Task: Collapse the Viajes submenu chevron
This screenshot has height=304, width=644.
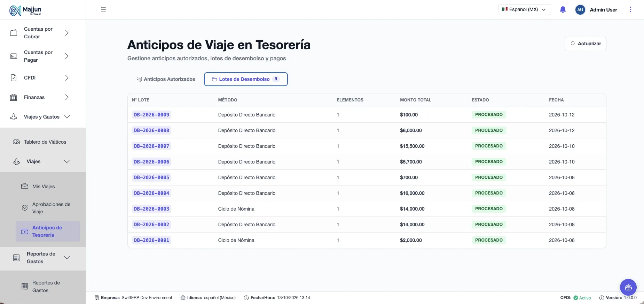Action: pos(67,161)
